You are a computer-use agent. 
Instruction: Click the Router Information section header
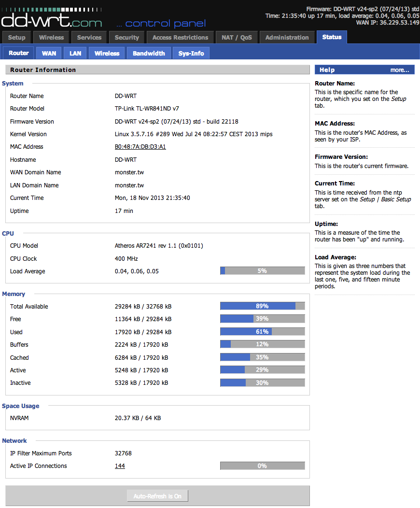point(157,70)
